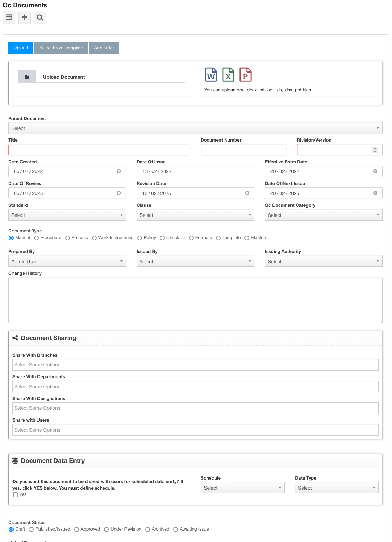This screenshot has width=392, height=542.
Task: Set document status to Published/Issued
Action: (x=31, y=530)
